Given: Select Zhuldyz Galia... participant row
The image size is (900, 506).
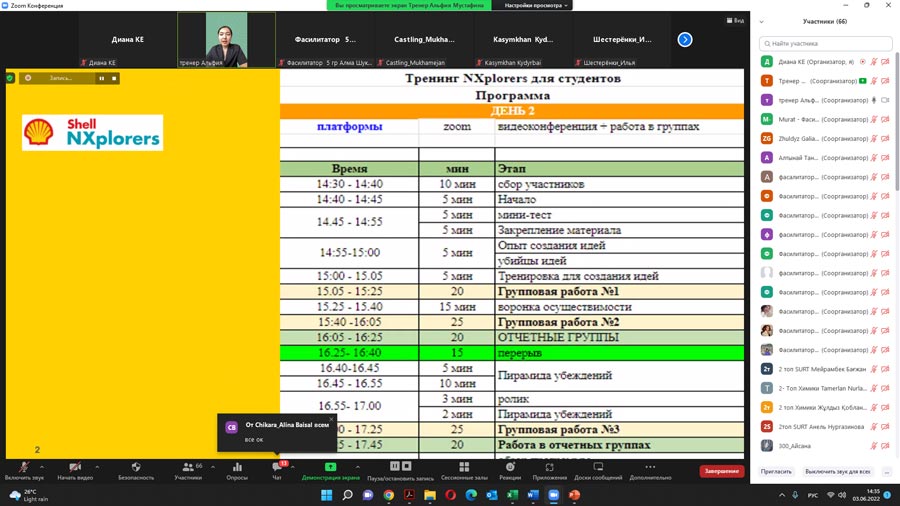Looking at the screenshot, I should (x=825, y=139).
